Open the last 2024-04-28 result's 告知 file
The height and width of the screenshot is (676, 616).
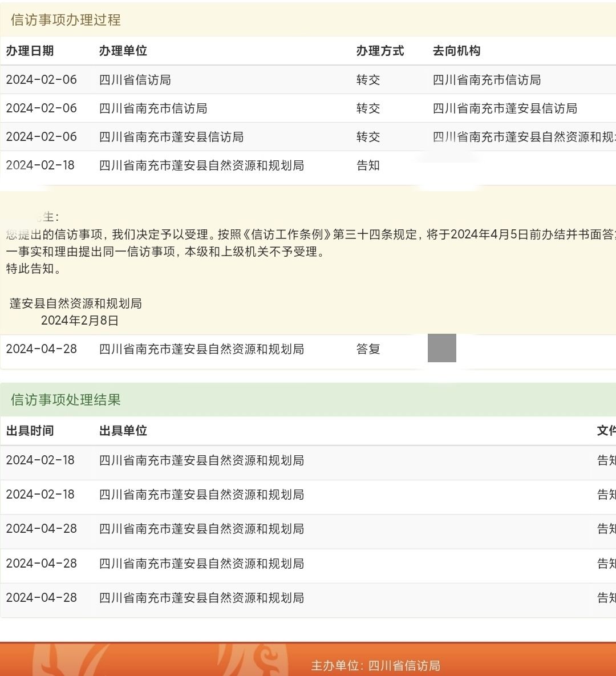(606, 598)
